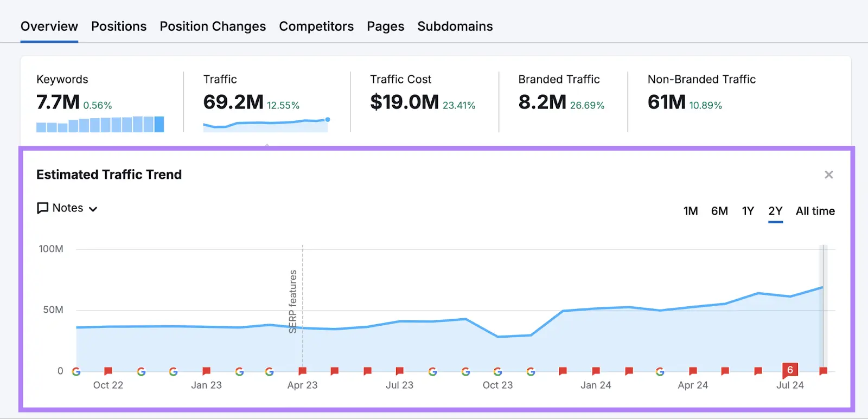Viewport: 868px width, 419px height.
Task: Choose the All time range
Action: tap(815, 211)
